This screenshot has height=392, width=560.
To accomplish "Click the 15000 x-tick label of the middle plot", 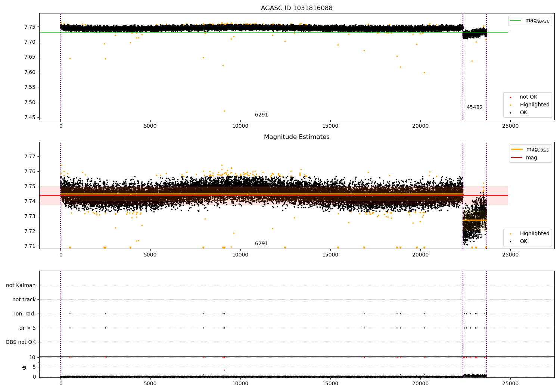I will coord(330,255).
